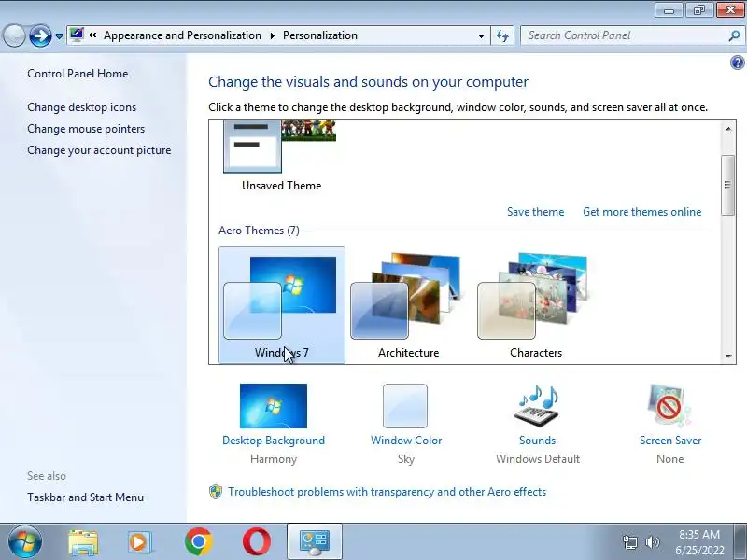Launch Windows Media Player from taskbar
The width and height of the screenshot is (747, 560).
pyautogui.click(x=140, y=542)
